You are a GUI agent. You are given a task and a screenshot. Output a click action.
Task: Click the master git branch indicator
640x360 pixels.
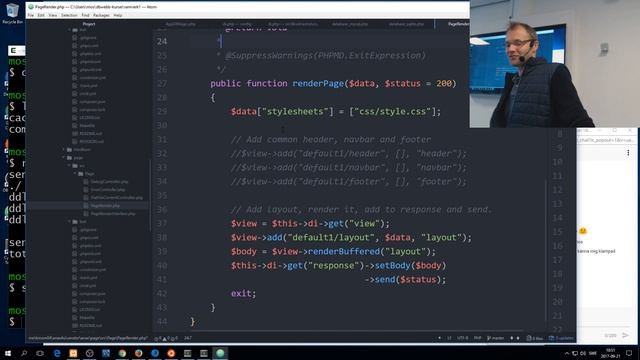[x=496, y=338]
